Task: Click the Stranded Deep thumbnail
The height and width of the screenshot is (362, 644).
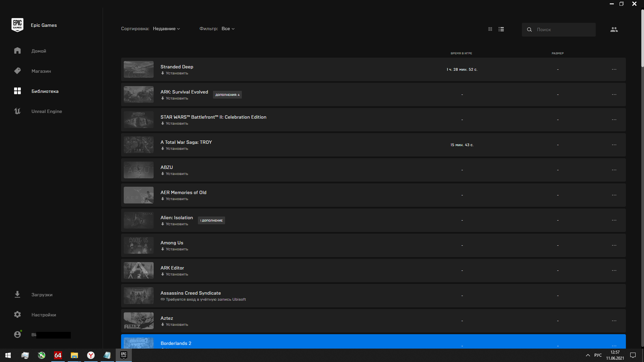Action: pyautogui.click(x=139, y=69)
